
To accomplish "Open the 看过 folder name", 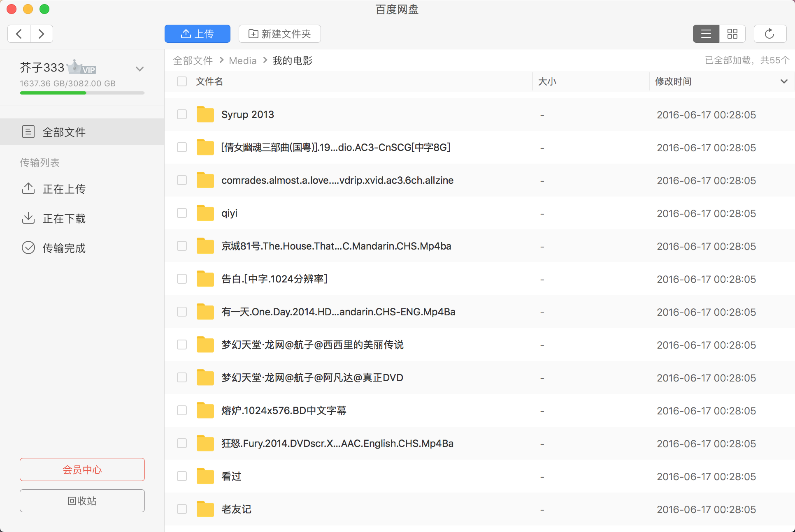I will click(x=231, y=476).
